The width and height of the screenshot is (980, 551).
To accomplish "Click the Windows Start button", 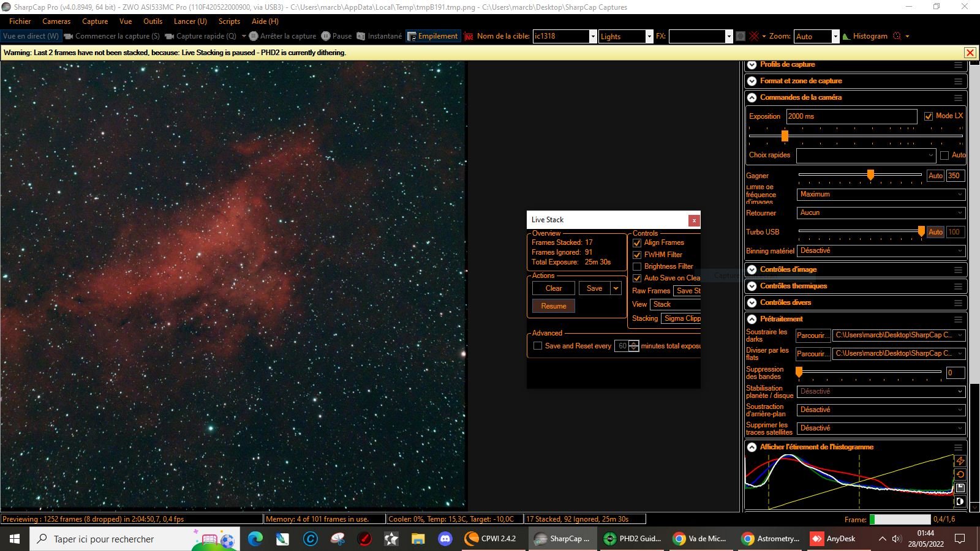I will tap(15, 539).
